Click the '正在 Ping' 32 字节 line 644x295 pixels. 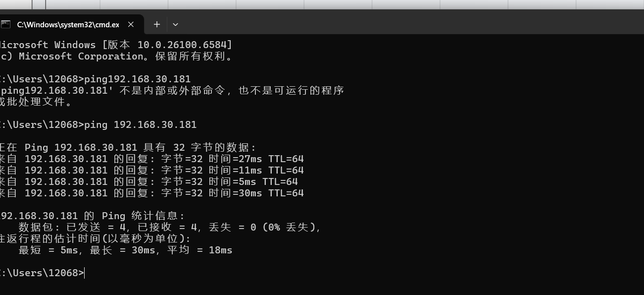click(129, 148)
